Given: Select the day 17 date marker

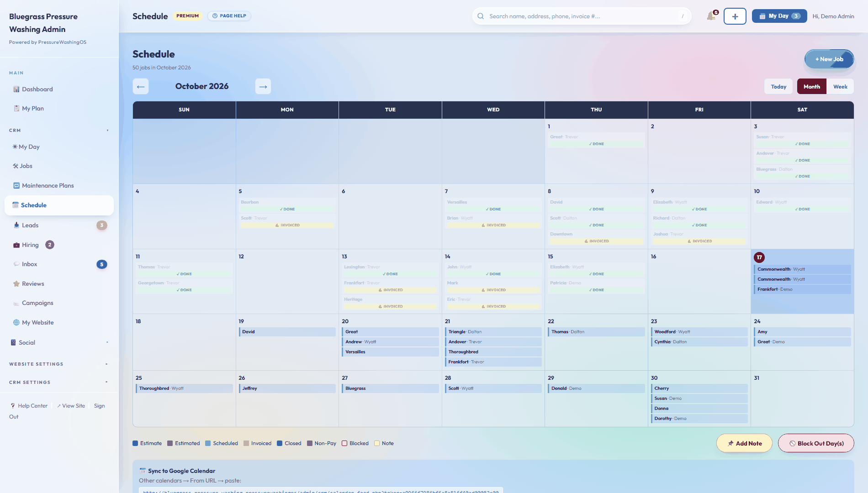Looking at the screenshot, I should tap(759, 257).
